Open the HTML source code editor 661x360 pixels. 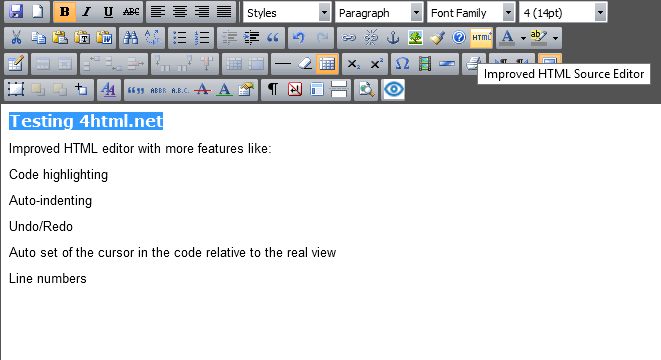click(x=481, y=38)
